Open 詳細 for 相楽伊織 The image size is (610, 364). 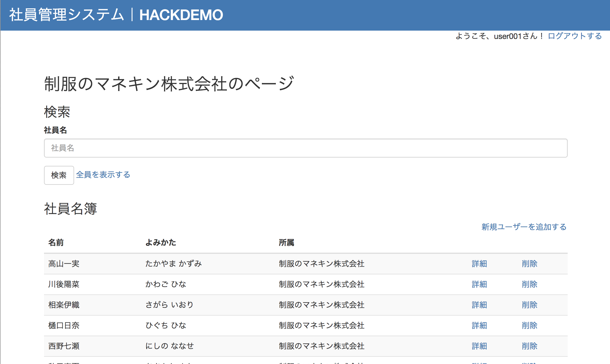tap(479, 305)
